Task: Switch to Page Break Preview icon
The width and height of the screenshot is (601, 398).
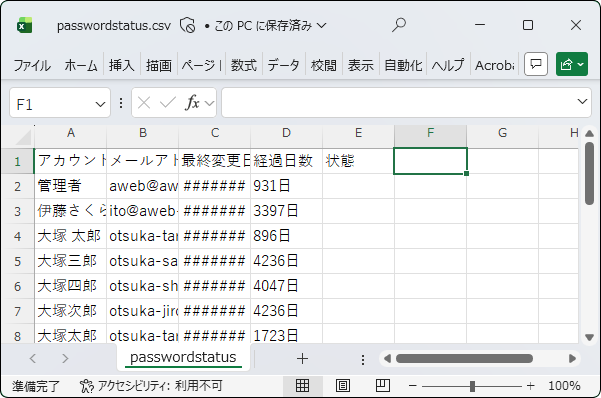Action: tap(382, 385)
